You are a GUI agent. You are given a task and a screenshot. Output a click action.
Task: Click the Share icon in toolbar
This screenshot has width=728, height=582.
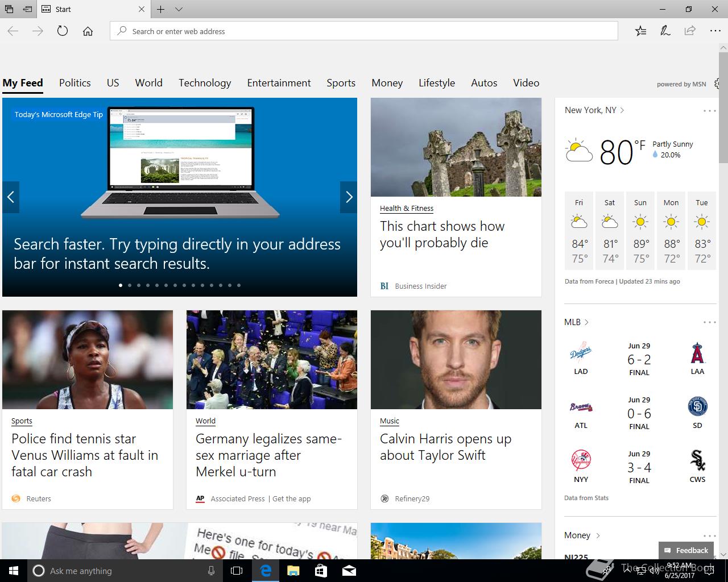pos(690,31)
